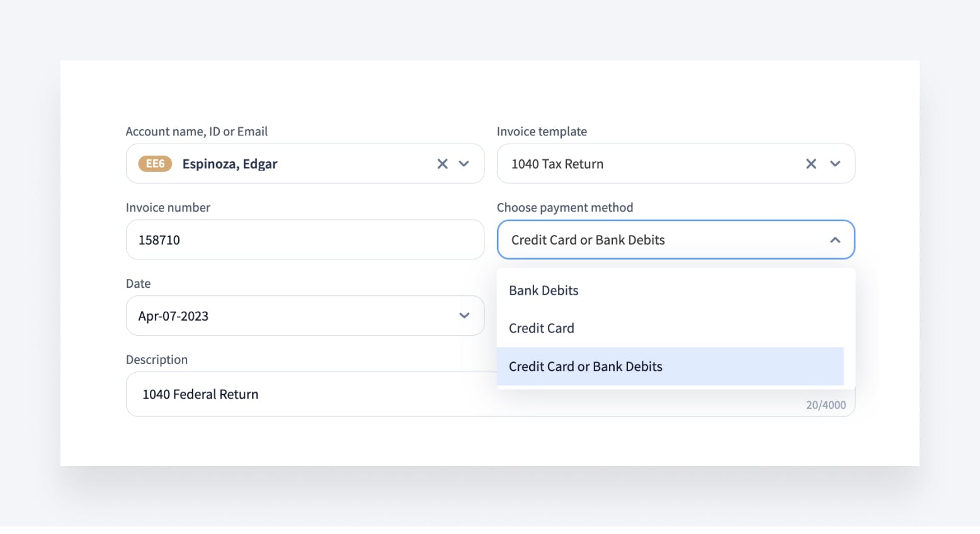Click the Espinoza, Edgar account name text
This screenshot has height=534, width=980.
pyautogui.click(x=230, y=164)
